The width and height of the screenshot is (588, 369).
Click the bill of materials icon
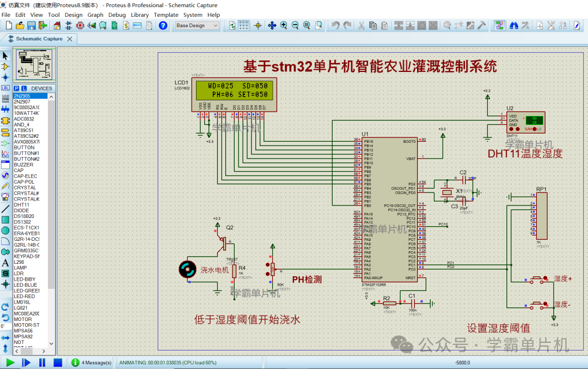(126, 25)
